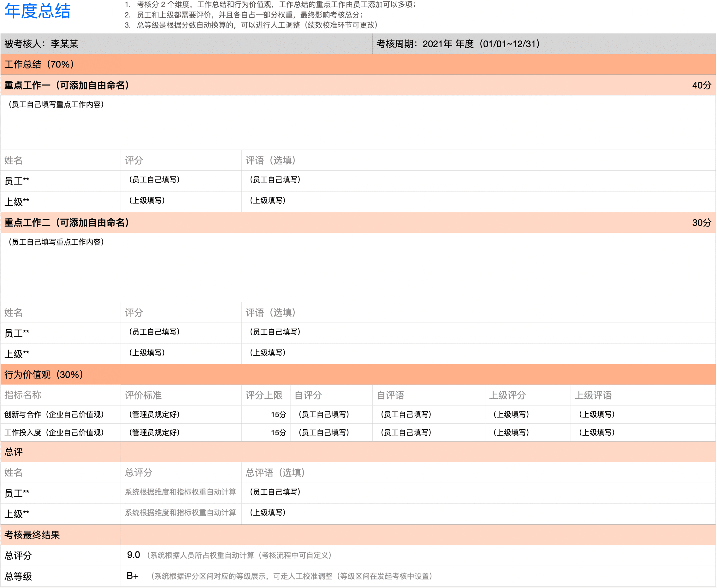
Task: Click 自评语 field in 工作投入度 row
Action: [429, 432]
